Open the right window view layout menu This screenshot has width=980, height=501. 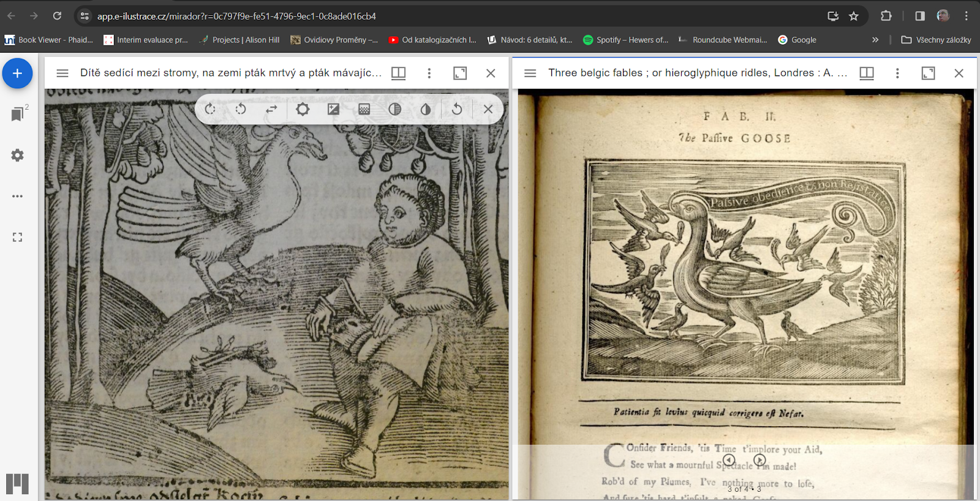(867, 73)
